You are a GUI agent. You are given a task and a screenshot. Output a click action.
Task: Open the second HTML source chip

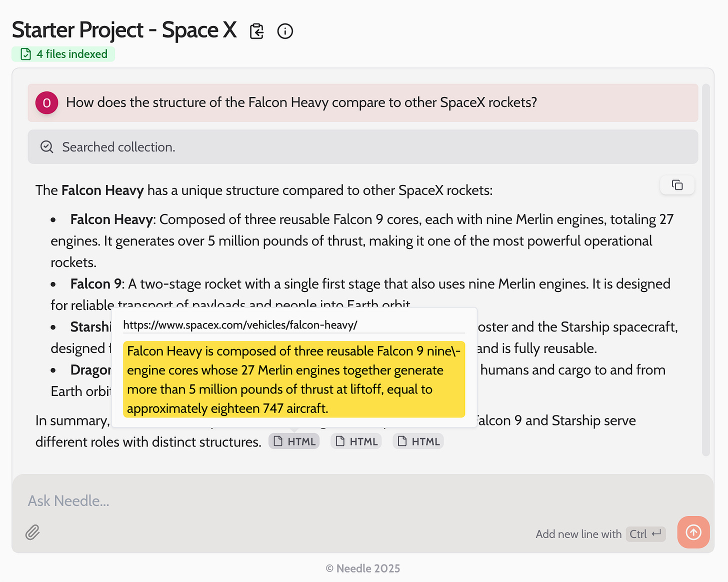(x=356, y=441)
